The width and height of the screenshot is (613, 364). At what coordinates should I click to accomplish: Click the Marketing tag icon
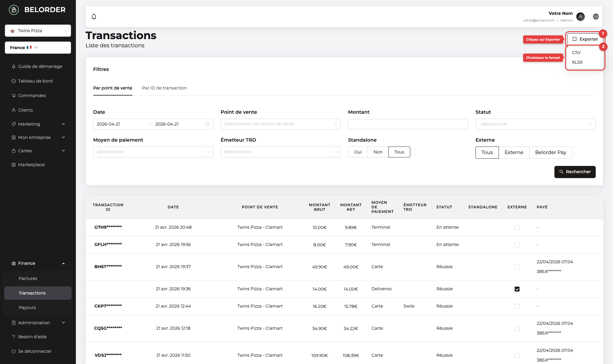(x=14, y=124)
